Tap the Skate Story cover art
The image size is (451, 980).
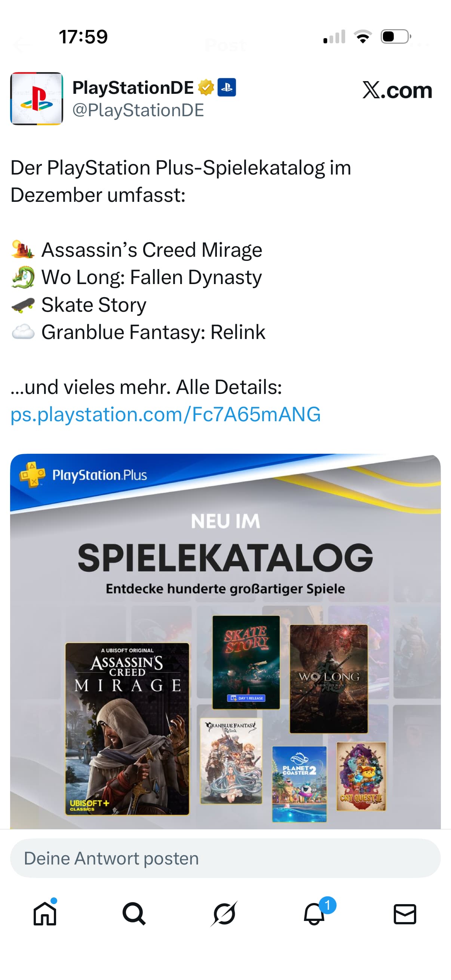coord(246,662)
